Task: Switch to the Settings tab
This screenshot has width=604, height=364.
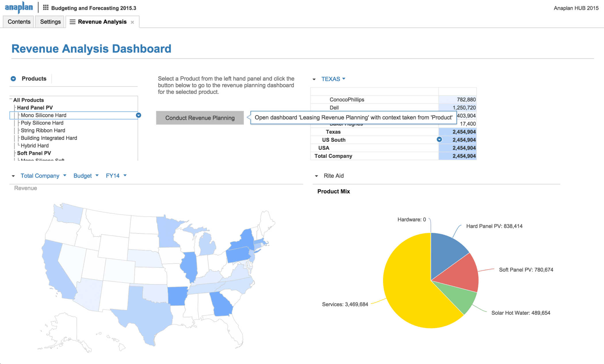Action: click(50, 22)
